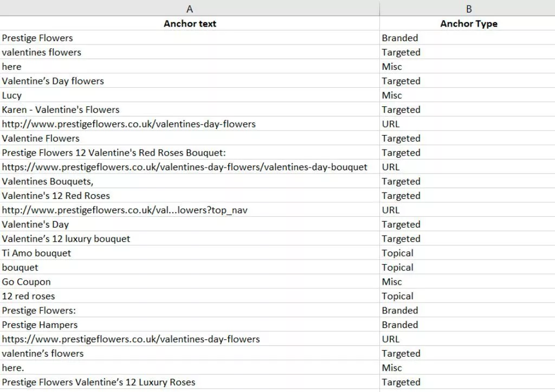Select the "Prestige Hampers" cell
555x392 pixels.
pos(40,325)
